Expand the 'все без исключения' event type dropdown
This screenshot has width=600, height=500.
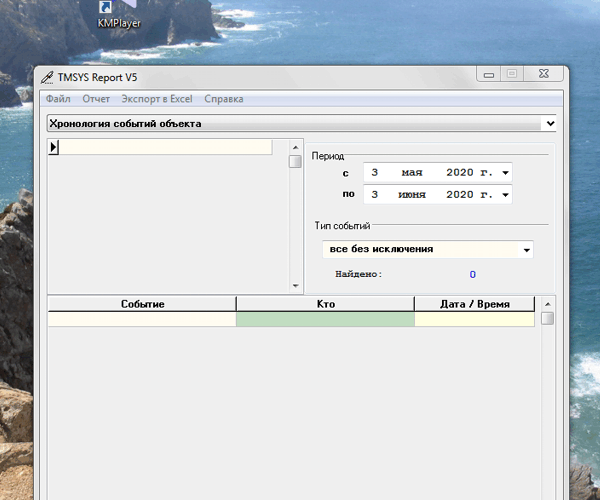pos(527,250)
